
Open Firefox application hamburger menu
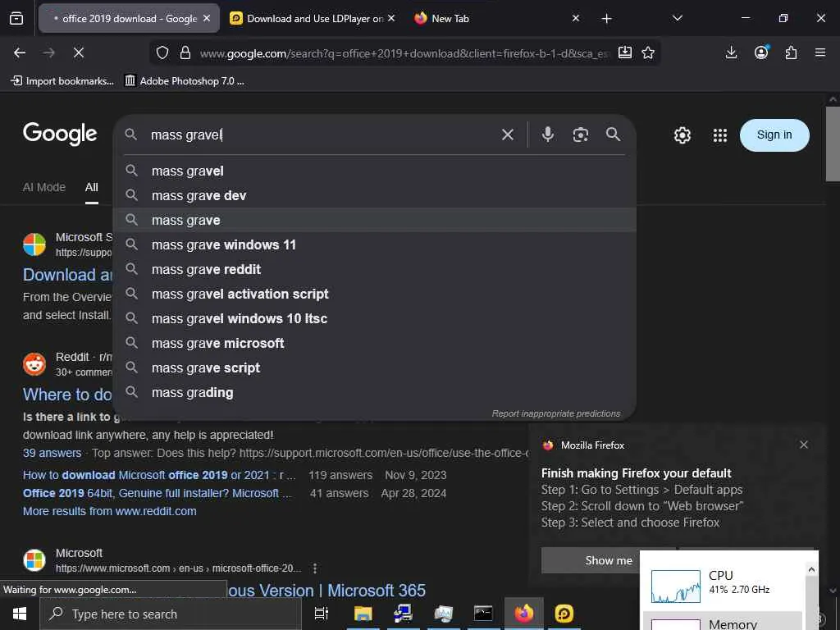click(820, 52)
